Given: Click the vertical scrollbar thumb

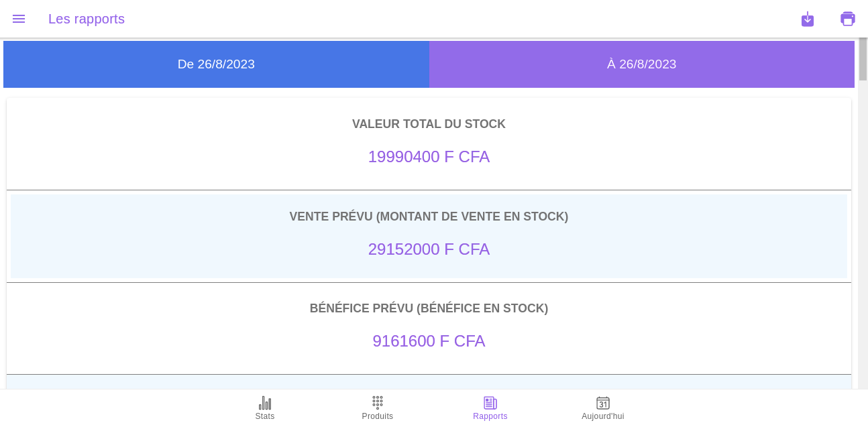Looking at the screenshot, I should pos(863,59).
